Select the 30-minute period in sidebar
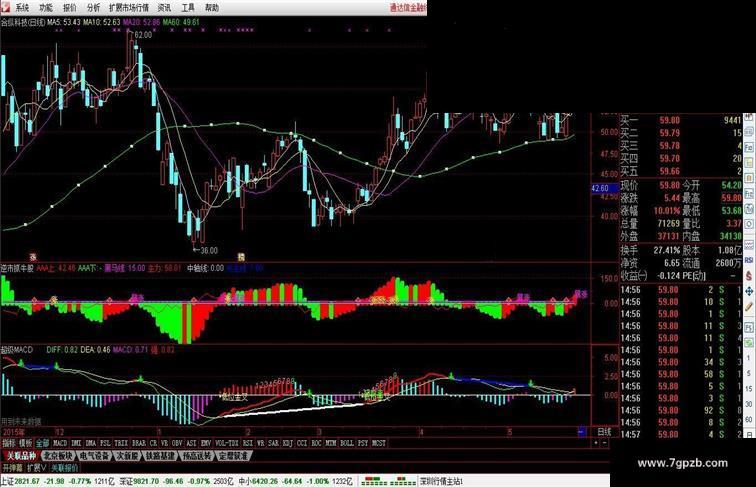This screenshot has height=487, width=756. click(749, 405)
